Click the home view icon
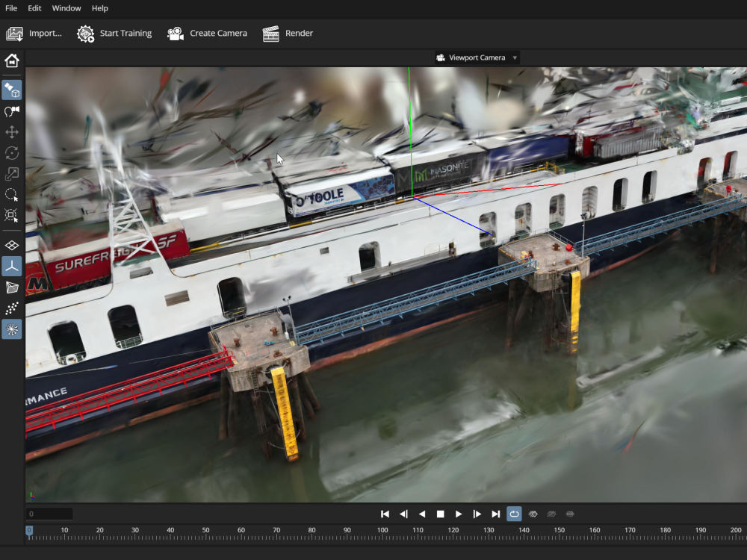Image resolution: width=747 pixels, height=560 pixels. [x=12, y=61]
